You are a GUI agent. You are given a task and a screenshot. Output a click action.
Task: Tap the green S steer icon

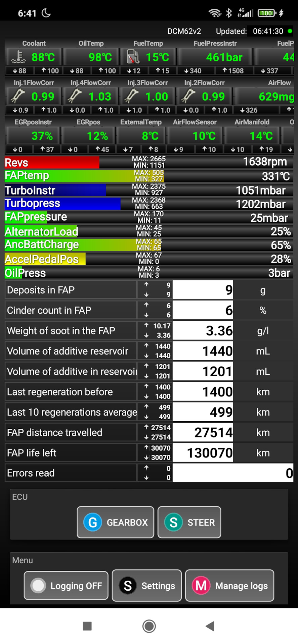pos(173,522)
